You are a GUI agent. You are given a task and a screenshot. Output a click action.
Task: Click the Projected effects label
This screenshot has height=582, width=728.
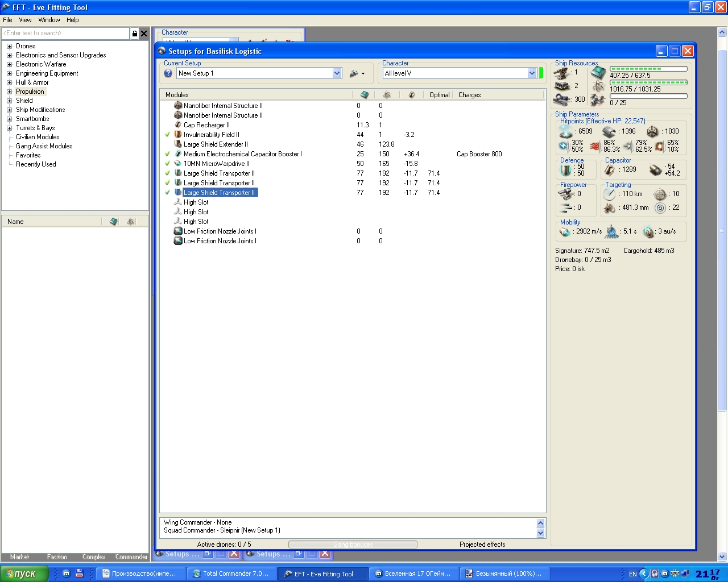tap(482, 544)
